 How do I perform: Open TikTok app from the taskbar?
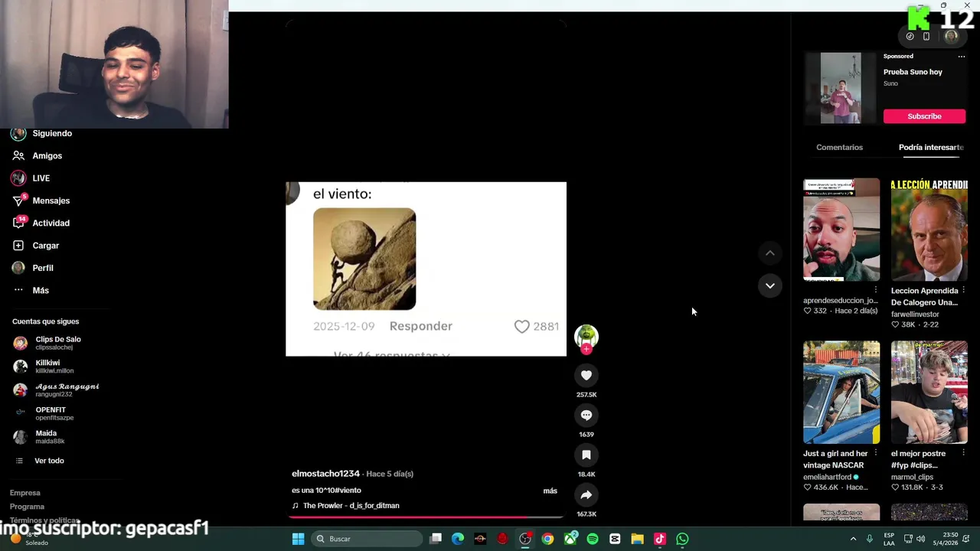click(660, 539)
